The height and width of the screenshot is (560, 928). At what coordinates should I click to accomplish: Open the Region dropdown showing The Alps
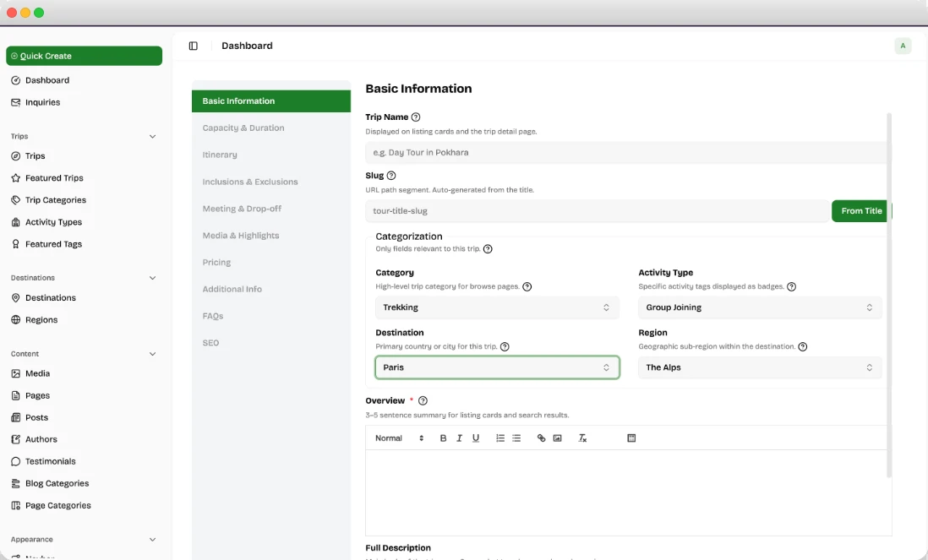coord(760,367)
